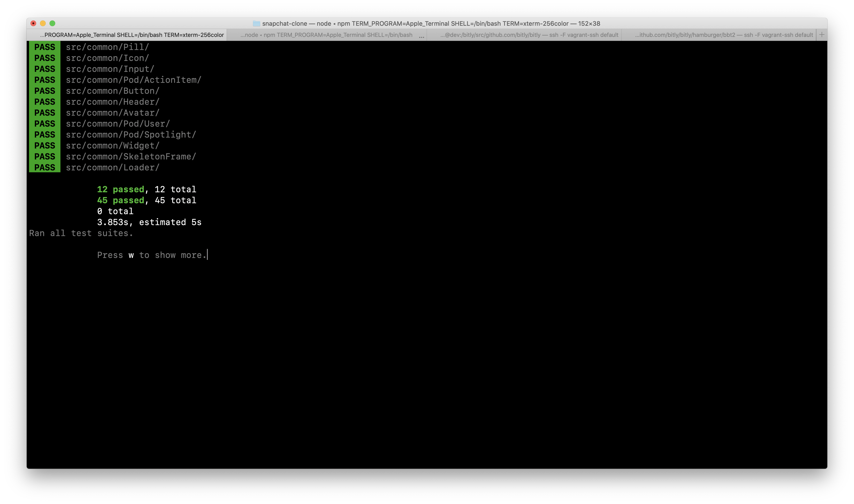Open the node npm bash second tab

point(326,35)
